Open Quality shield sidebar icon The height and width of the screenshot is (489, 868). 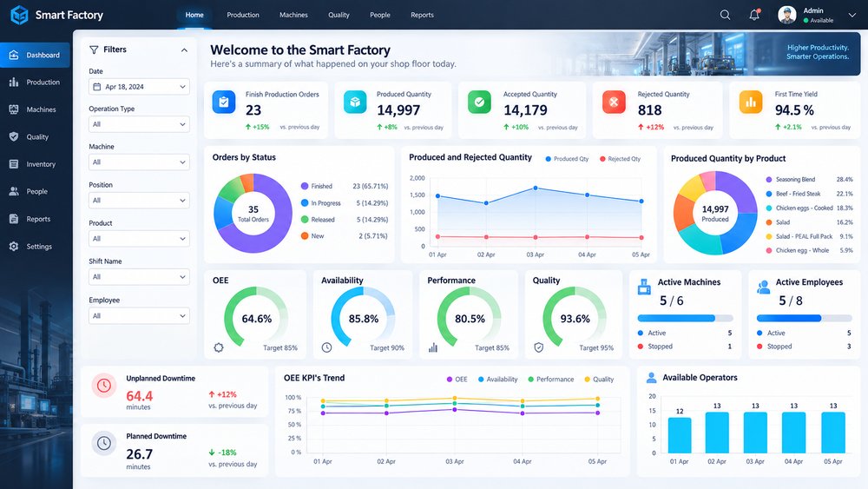14,136
